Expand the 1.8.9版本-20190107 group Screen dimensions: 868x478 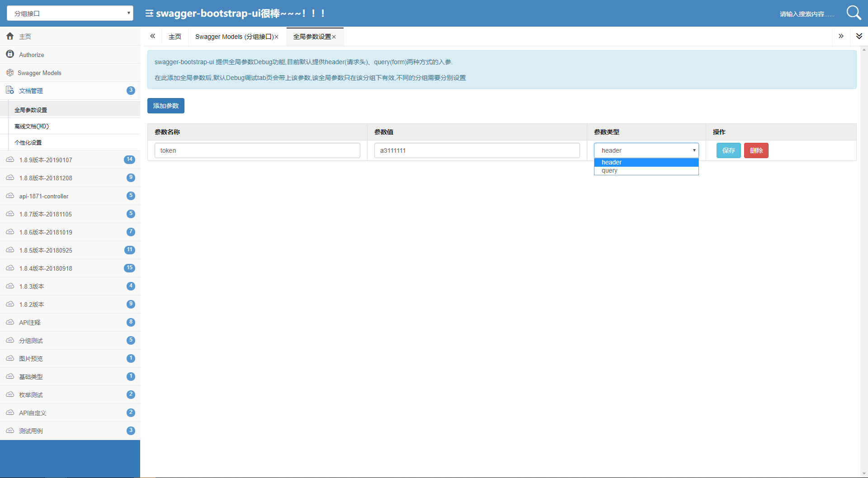click(x=70, y=159)
